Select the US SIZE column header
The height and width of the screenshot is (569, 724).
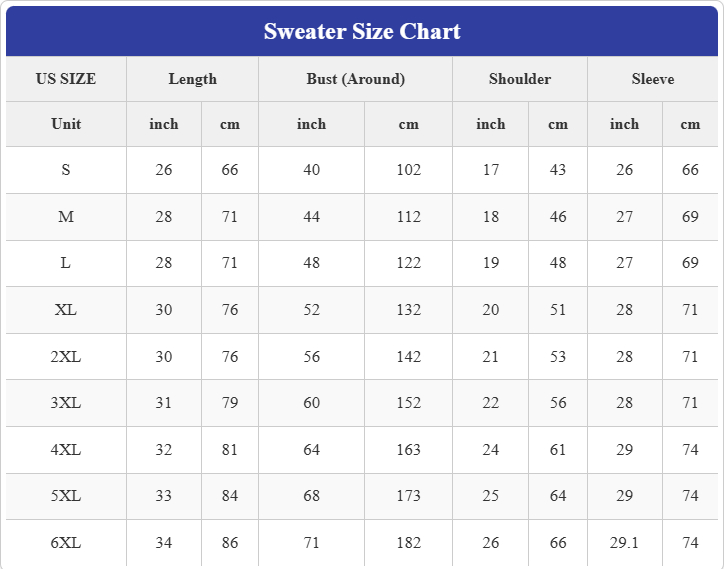pos(66,79)
